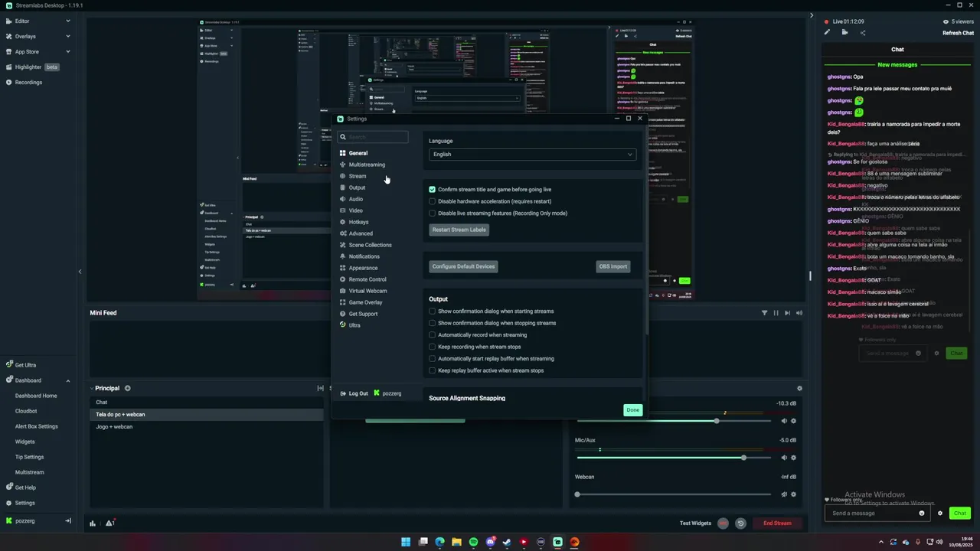Open performance statistics bar chart icon

point(93,523)
